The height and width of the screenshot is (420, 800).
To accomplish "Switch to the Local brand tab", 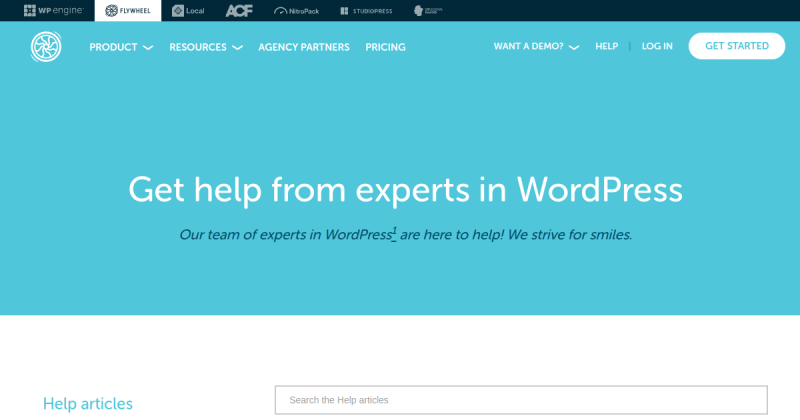I will (x=188, y=11).
